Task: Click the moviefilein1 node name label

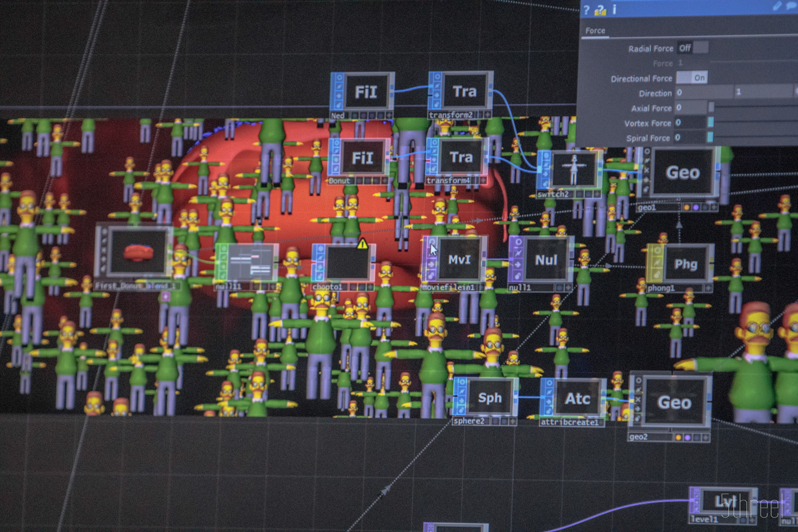Action: pyautogui.click(x=448, y=288)
